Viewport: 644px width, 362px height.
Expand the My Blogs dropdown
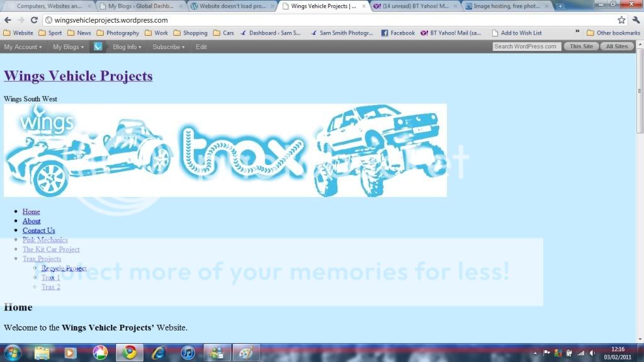[x=67, y=47]
